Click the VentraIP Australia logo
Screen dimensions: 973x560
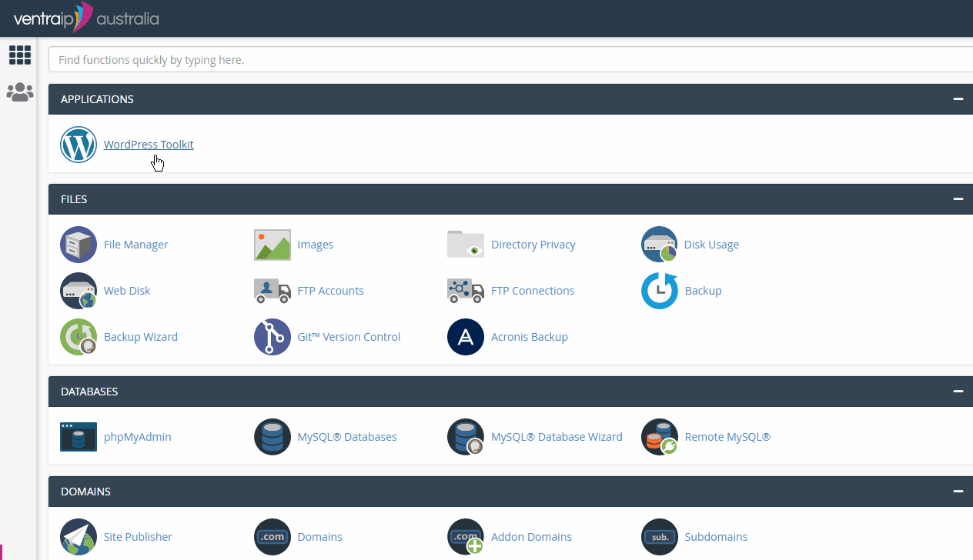tap(86, 18)
